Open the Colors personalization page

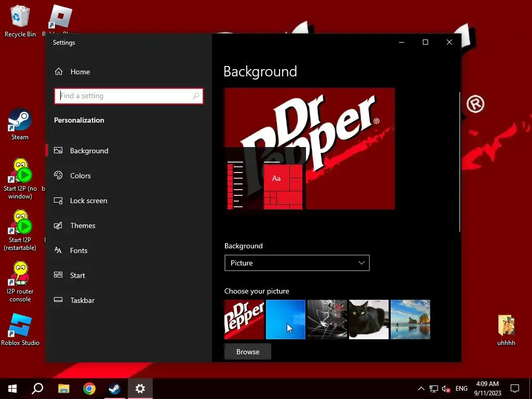[x=81, y=176]
